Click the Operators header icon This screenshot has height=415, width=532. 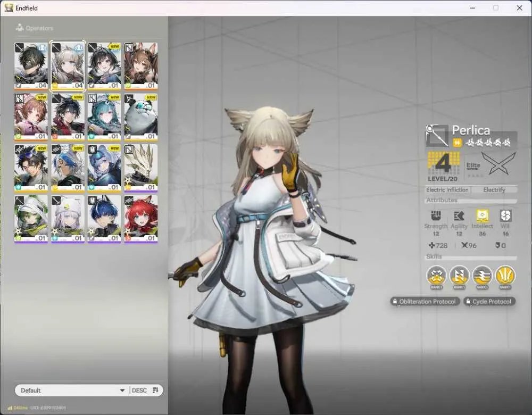coord(20,28)
